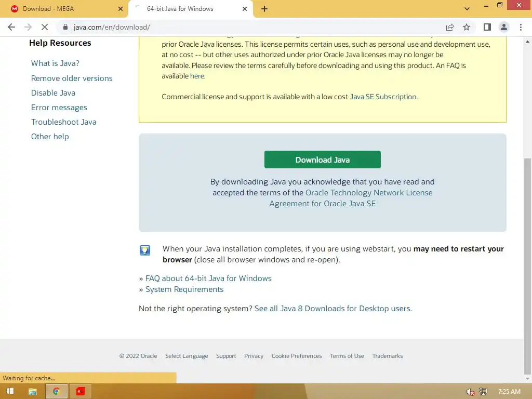Image resolution: width=532 pixels, height=399 pixels.
Task: Open the side panel icon
Action: click(x=487, y=27)
